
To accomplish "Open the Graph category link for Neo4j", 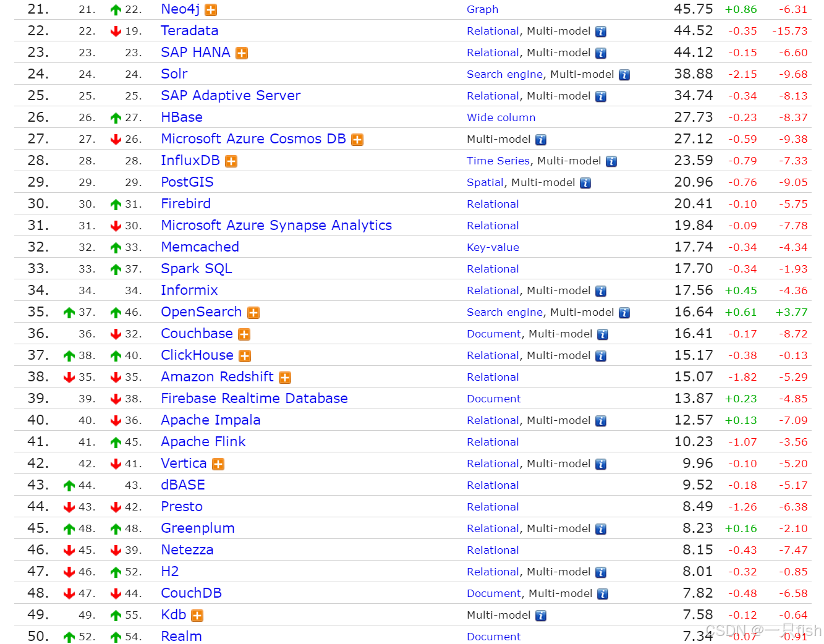I will (483, 9).
